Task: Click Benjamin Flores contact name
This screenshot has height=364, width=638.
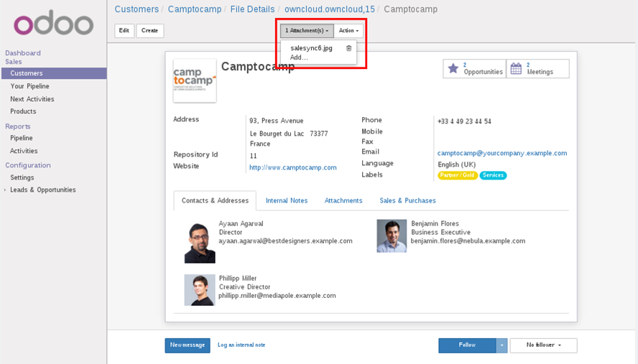Action: pyautogui.click(x=435, y=224)
